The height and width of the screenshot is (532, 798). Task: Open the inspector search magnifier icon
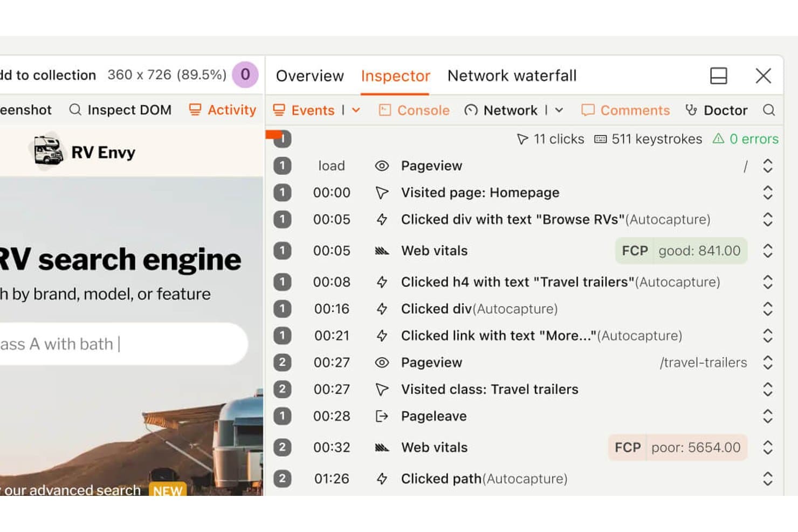(769, 110)
